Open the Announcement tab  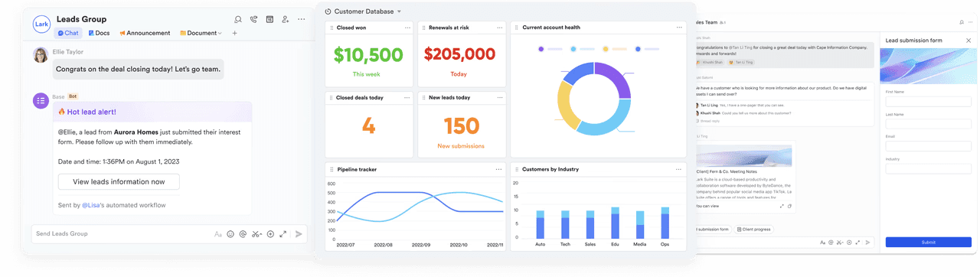pyautogui.click(x=145, y=33)
